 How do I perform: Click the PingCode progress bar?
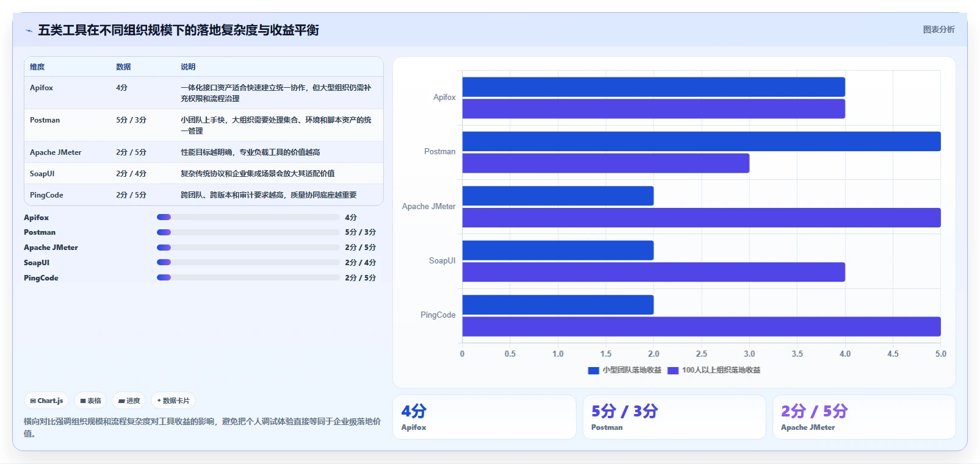point(248,277)
